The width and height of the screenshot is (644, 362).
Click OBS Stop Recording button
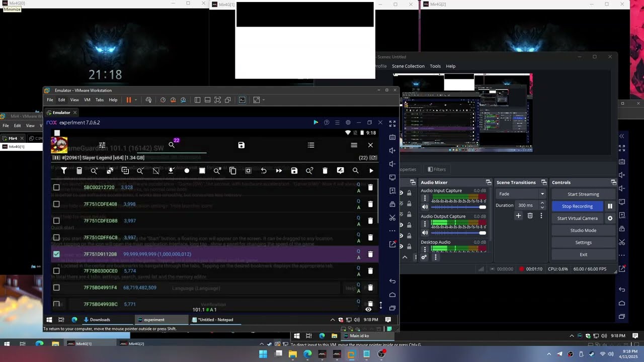pyautogui.click(x=577, y=206)
